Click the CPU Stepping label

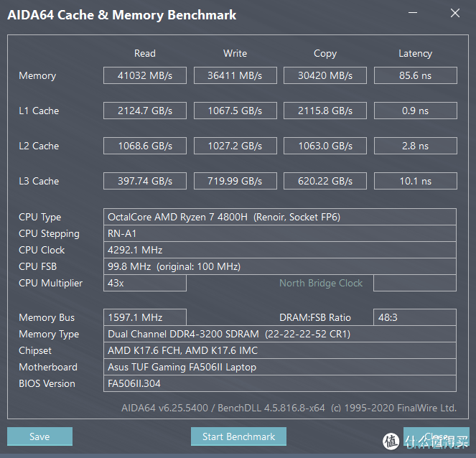tap(49, 234)
